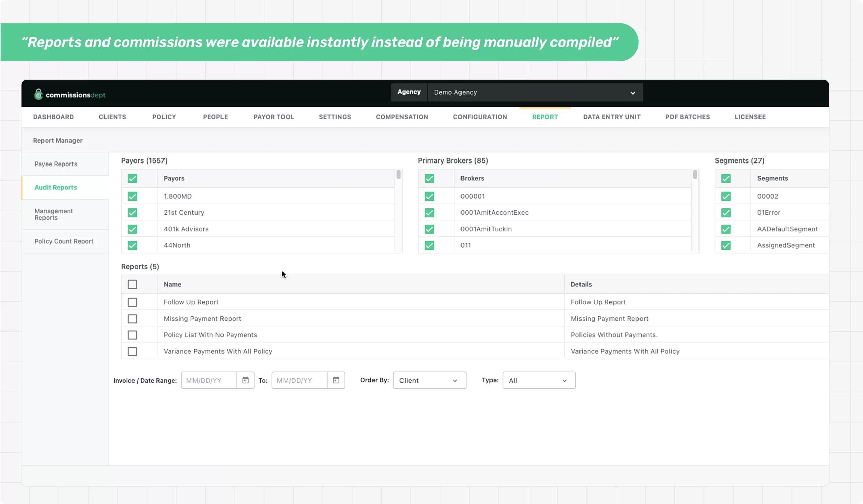Go to the PDF BATCHES tab
This screenshot has width=863, height=504.
tap(687, 117)
